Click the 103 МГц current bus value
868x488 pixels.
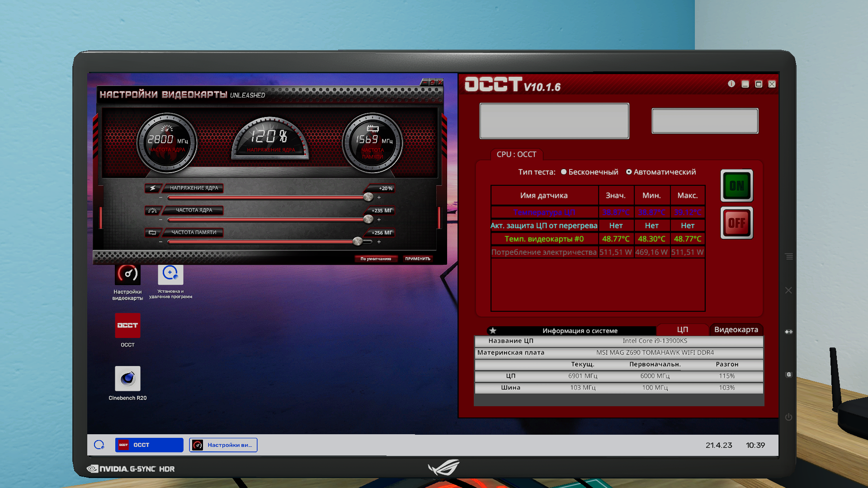click(583, 388)
